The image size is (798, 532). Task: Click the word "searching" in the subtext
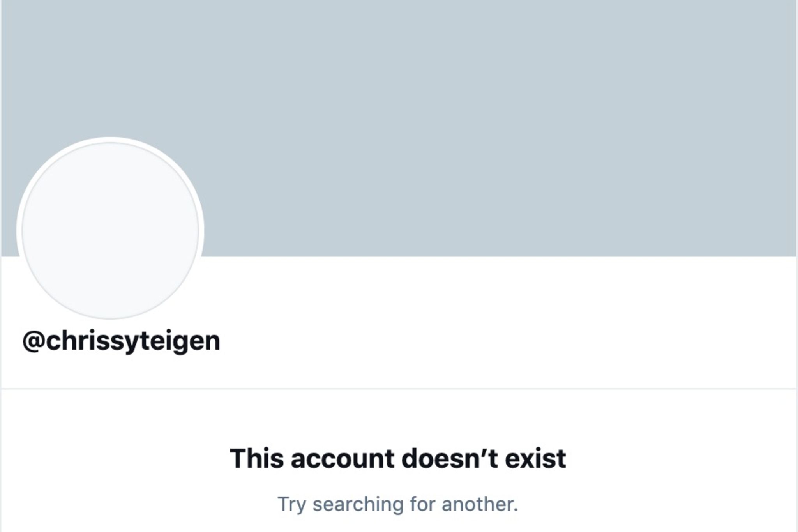point(358,504)
